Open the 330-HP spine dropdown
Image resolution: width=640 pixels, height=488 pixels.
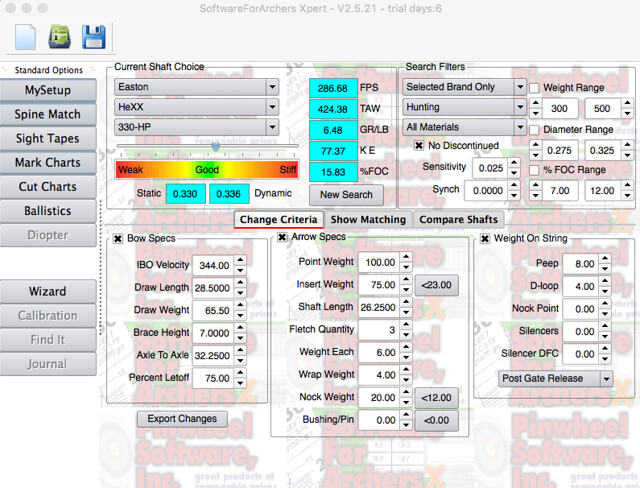click(x=197, y=127)
